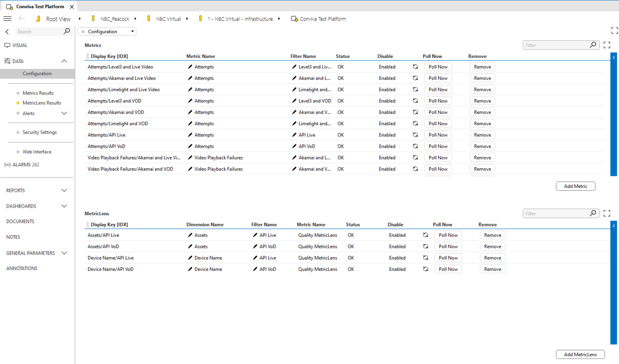Open the hamburger menu icon
The image size is (619, 364).
(x=7, y=19)
